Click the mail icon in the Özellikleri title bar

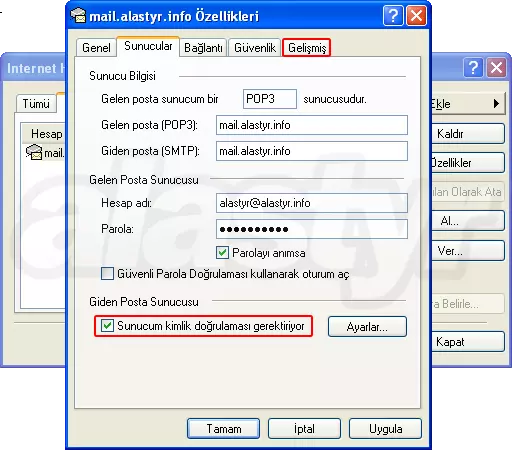click(79, 16)
